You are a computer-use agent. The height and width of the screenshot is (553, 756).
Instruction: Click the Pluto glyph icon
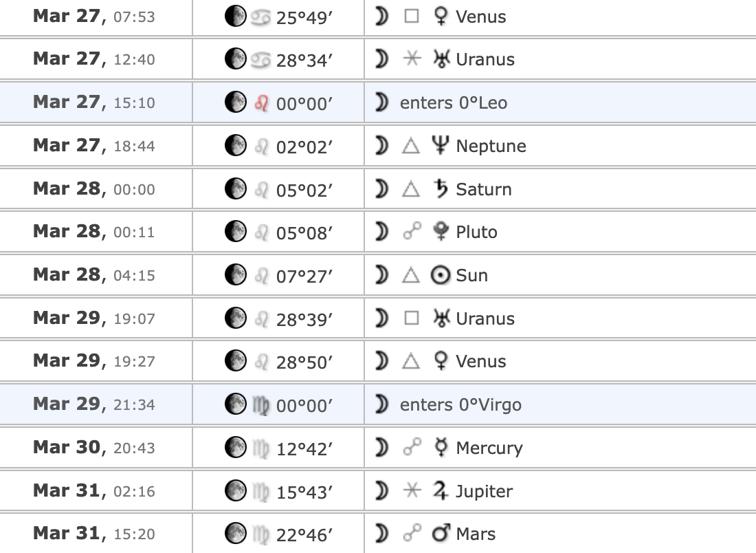441,232
